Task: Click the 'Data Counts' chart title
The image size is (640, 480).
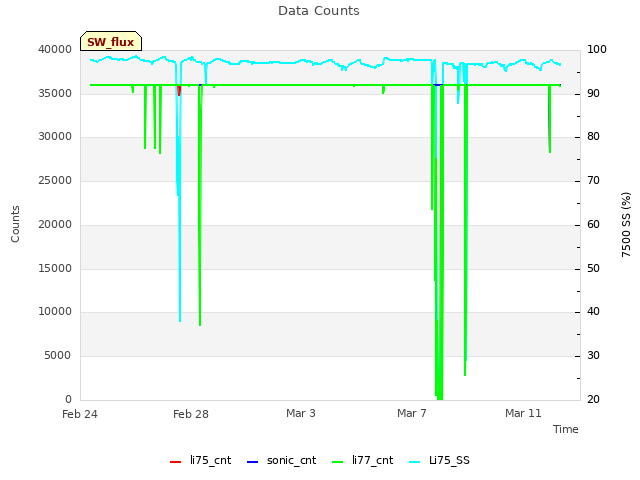Action: (319, 11)
